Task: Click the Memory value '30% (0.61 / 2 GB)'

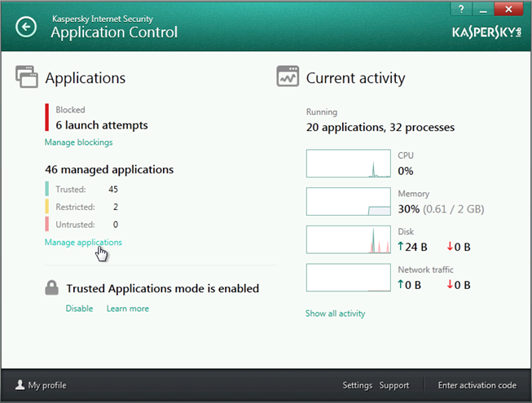Action: 441,209
